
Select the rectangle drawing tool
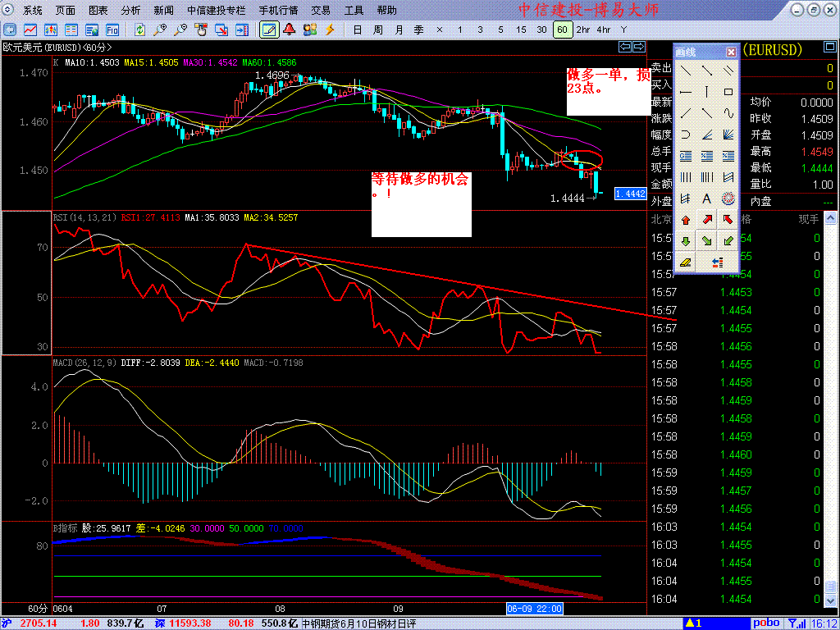[x=728, y=92]
